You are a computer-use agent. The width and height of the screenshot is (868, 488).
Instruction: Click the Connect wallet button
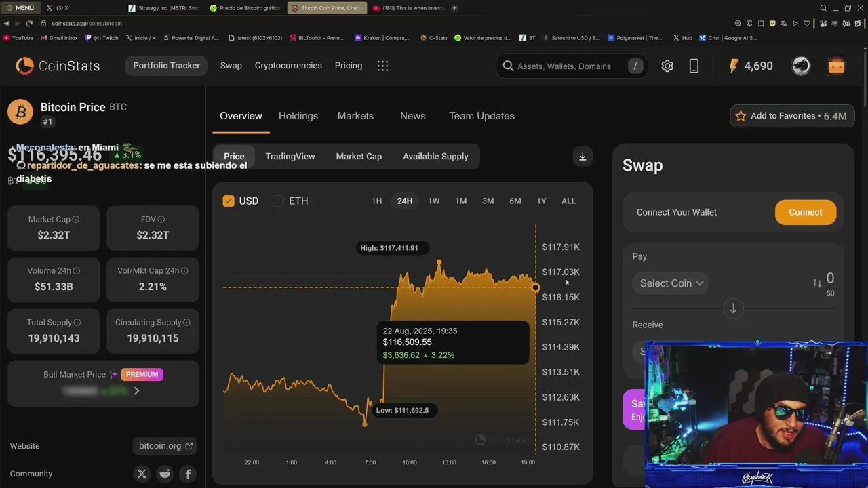(x=806, y=212)
